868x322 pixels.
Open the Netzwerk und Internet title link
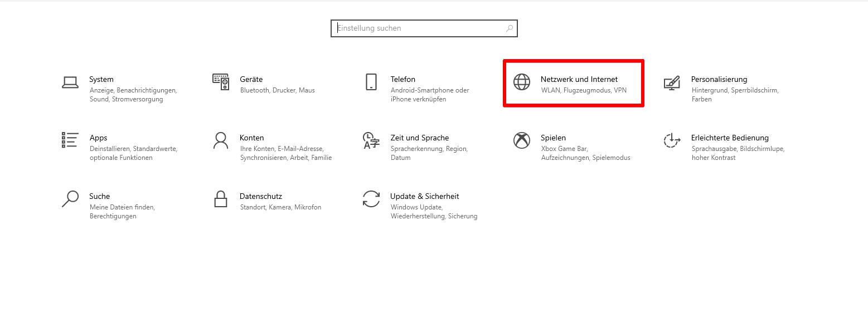[579, 79]
